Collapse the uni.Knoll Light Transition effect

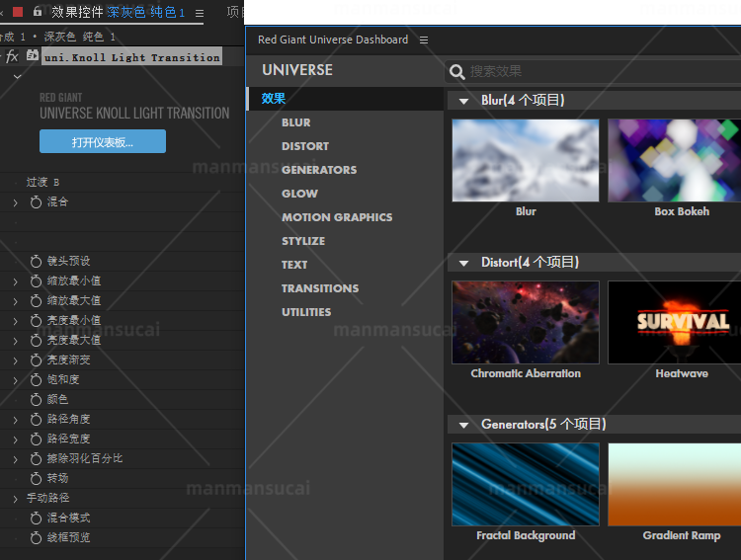(18, 77)
